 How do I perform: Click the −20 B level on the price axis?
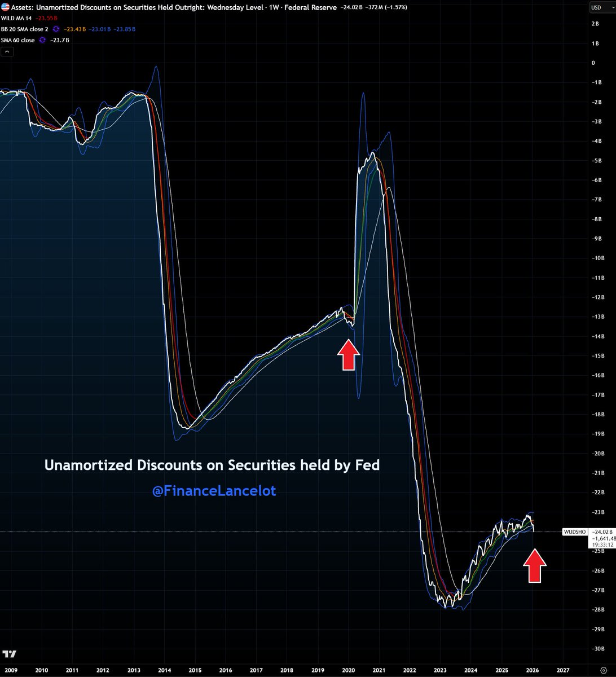coord(598,454)
